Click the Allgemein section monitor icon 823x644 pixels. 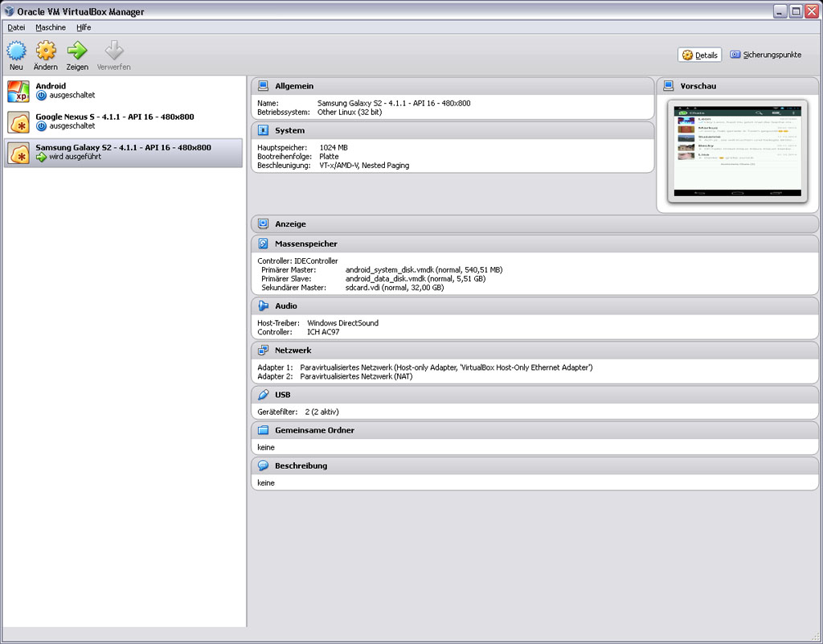pyautogui.click(x=264, y=86)
